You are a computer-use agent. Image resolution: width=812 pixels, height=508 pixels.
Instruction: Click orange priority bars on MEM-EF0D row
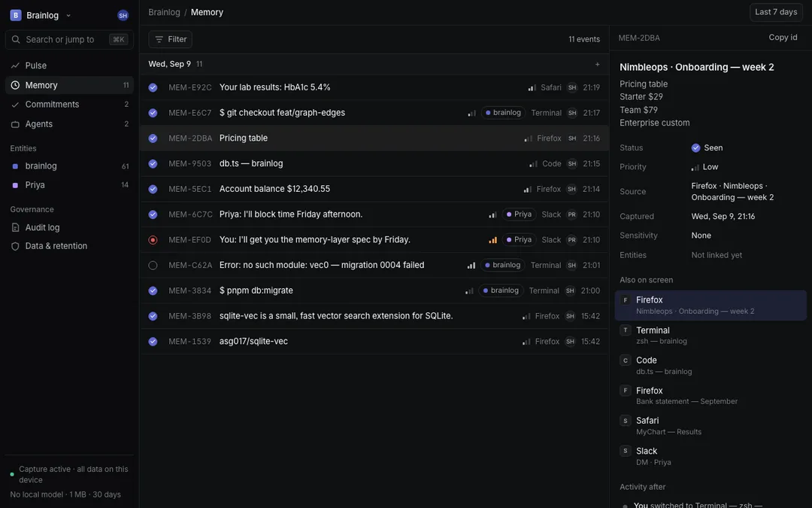tap(493, 240)
